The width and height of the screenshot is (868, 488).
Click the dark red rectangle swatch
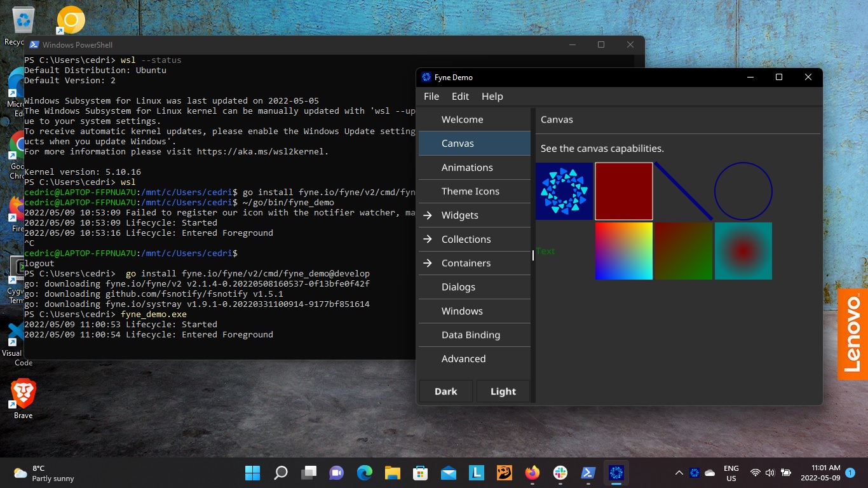pos(624,191)
